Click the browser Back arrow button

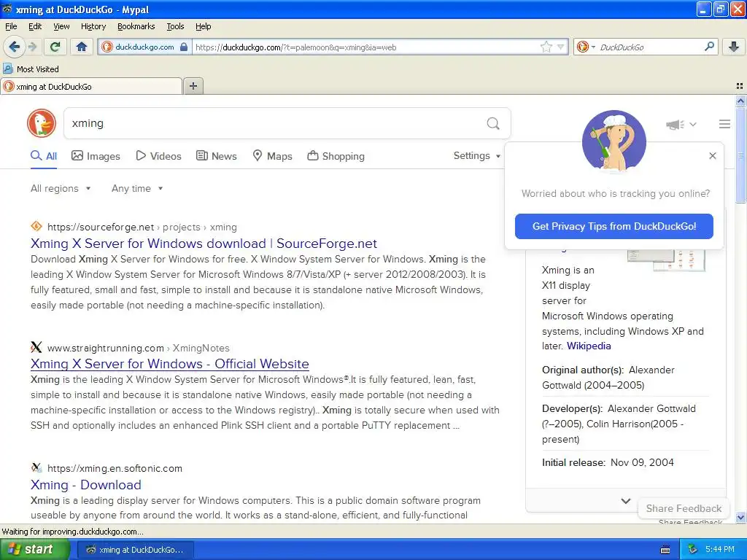click(14, 47)
